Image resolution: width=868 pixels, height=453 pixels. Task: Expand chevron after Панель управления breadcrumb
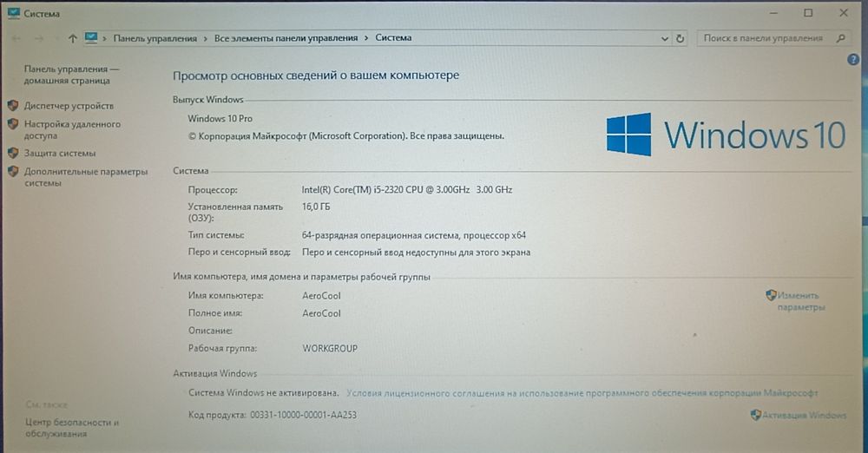[206, 38]
